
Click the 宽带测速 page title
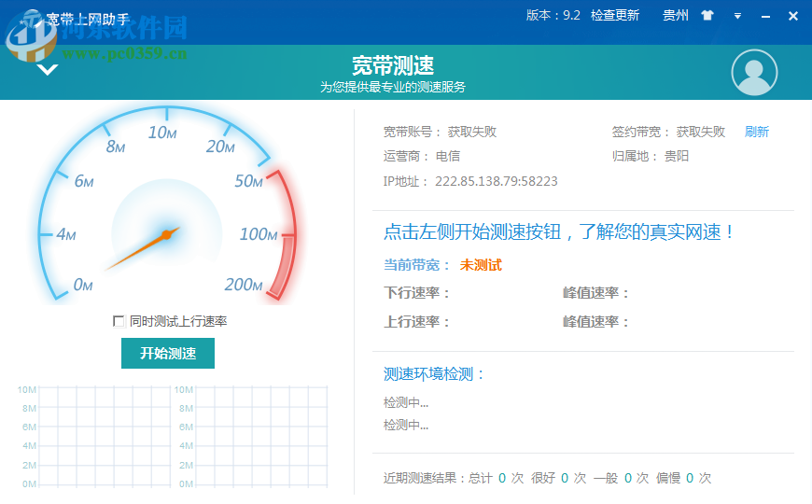(x=393, y=65)
